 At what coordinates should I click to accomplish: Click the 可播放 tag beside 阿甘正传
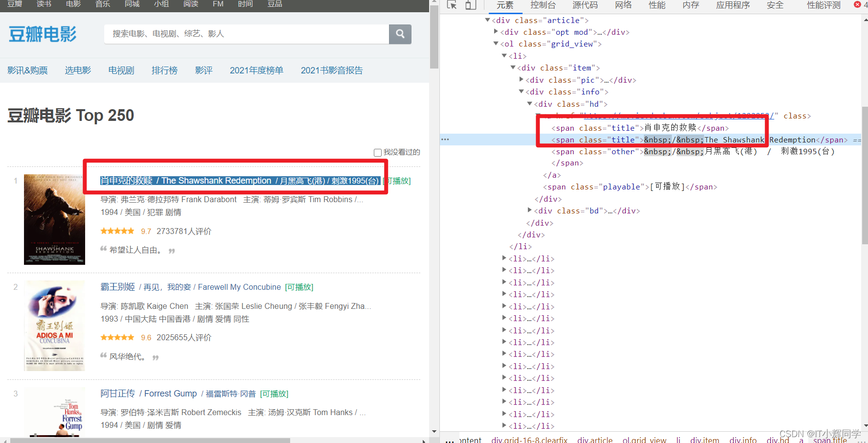click(x=274, y=394)
